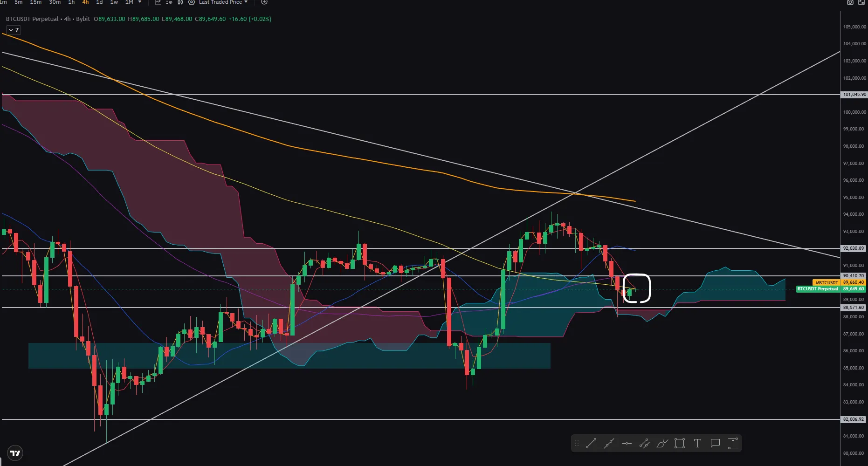The image size is (868, 466).
Task: Pick the parallel channel drawing tool
Action: click(x=644, y=444)
